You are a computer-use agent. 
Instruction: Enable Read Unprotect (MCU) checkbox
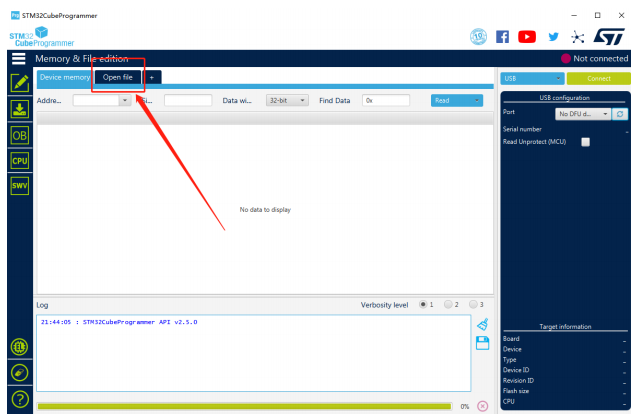click(x=586, y=142)
